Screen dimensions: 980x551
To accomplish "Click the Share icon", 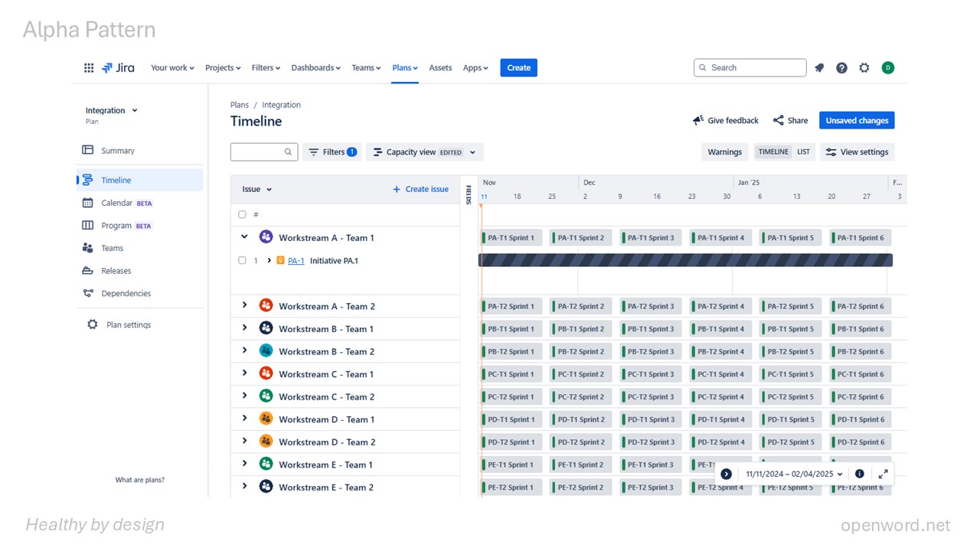I will (x=778, y=120).
